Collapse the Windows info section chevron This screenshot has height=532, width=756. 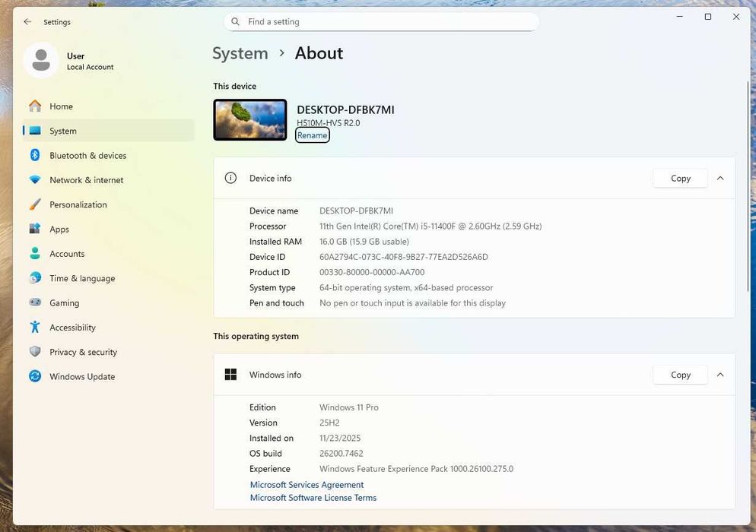[720, 375]
